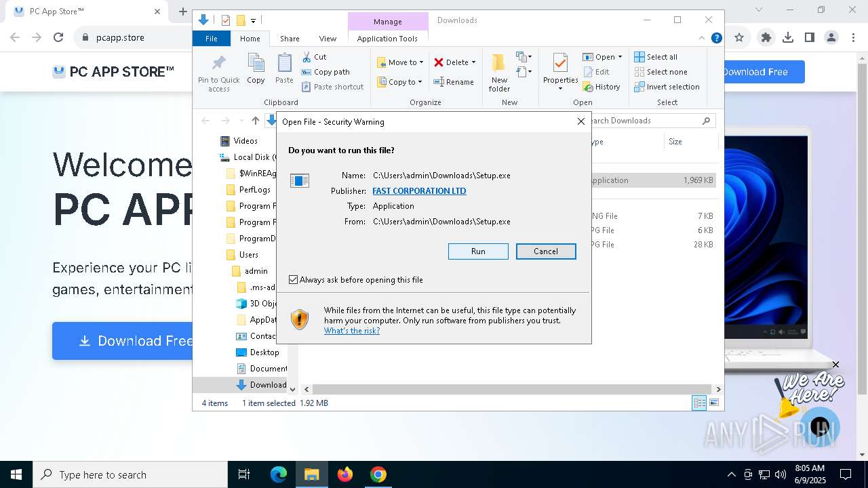The width and height of the screenshot is (868, 488).
Task: Open the Easy access dropdown in New group
Action: tap(524, 71)
